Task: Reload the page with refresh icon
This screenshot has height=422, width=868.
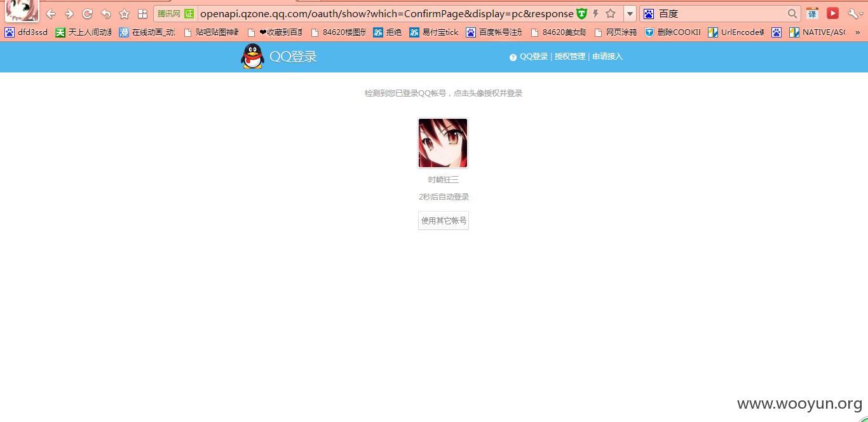Action: coord(88,14)
